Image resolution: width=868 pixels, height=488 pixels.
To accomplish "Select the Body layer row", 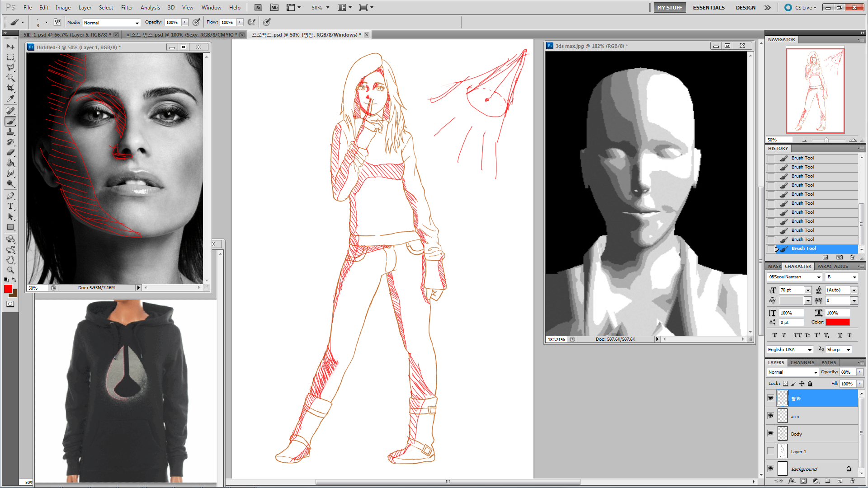I will tap(817, 434).
